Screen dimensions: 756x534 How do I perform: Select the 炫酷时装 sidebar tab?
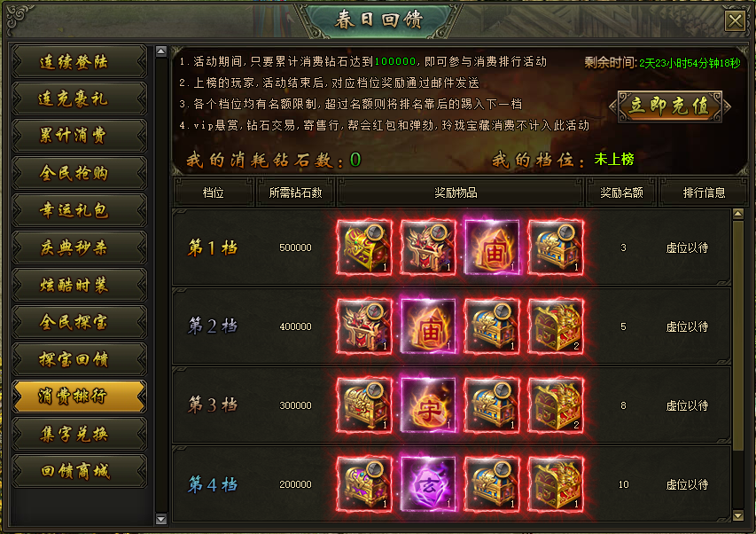pyautogui.click(x=80, y=285)
